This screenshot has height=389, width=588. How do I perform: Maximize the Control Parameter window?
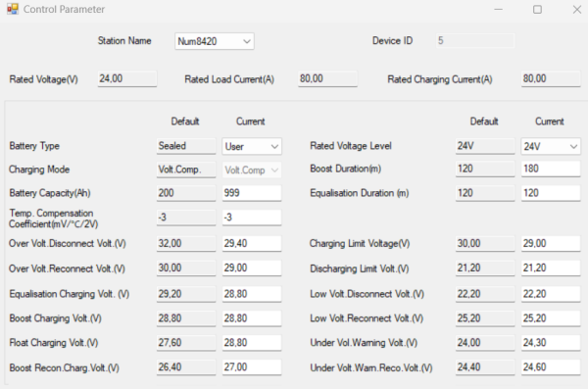537,9
